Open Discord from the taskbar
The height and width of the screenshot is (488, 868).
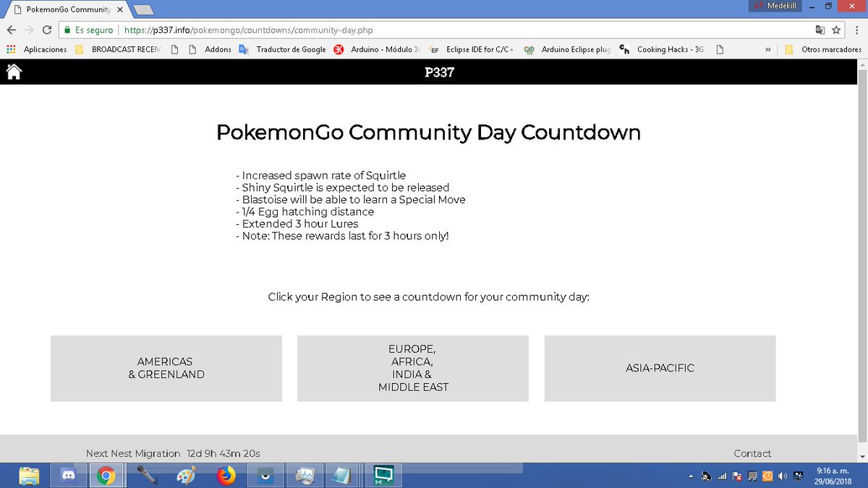click(x=69, y=475)
